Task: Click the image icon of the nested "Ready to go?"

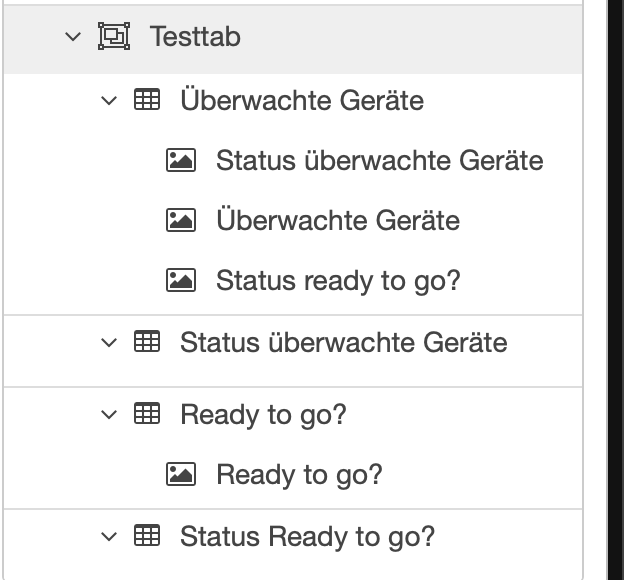Action: (180, 474)
